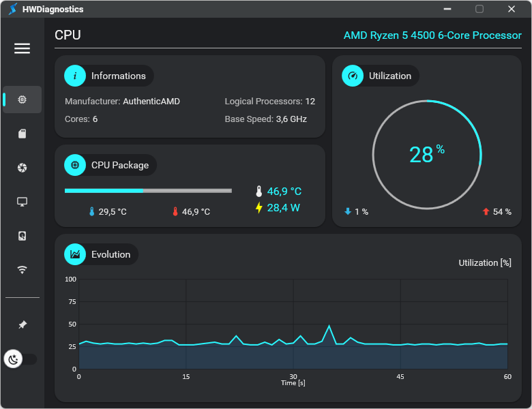The image size is (532, 409).
Task: Click the red up arrow maximum utilization
Action: [x=486, y=211]
